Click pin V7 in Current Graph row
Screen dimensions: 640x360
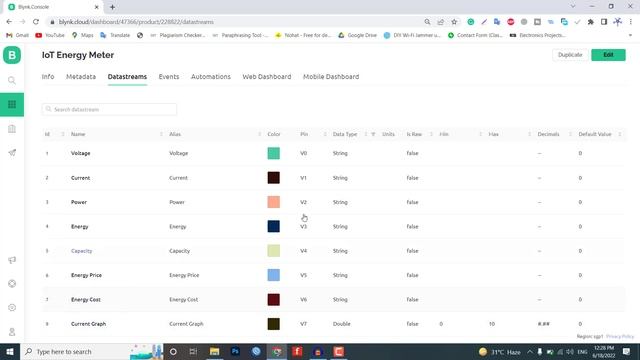303,324
